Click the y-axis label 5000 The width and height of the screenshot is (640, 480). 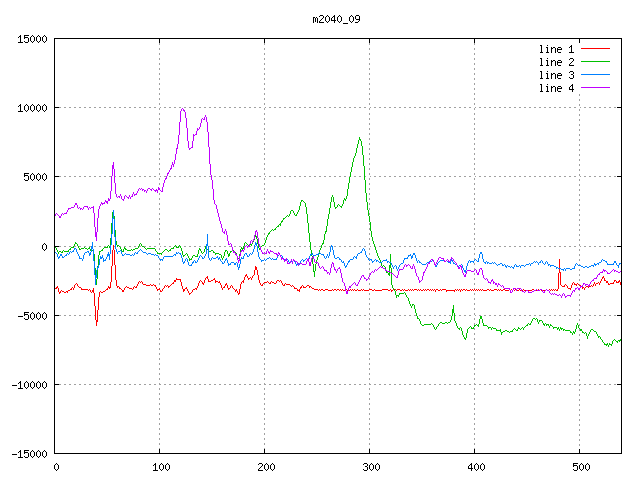tap(36, 177)
